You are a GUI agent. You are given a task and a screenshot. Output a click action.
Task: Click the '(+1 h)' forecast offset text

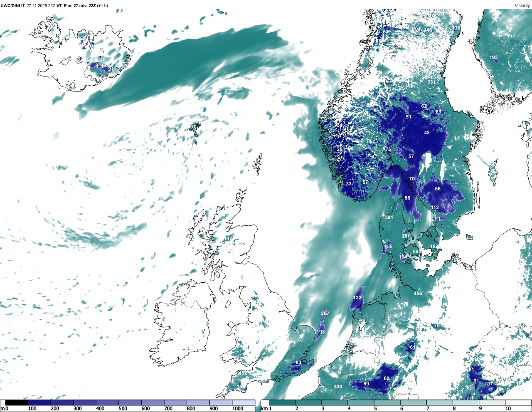(102, 5)
